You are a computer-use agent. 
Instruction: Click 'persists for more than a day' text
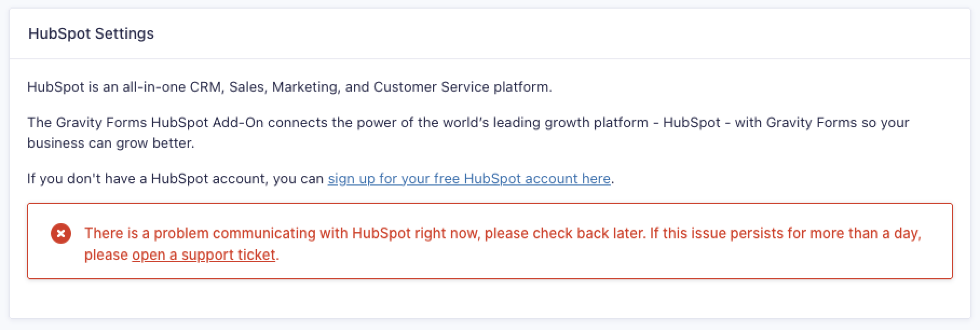(x=825, y=233)
